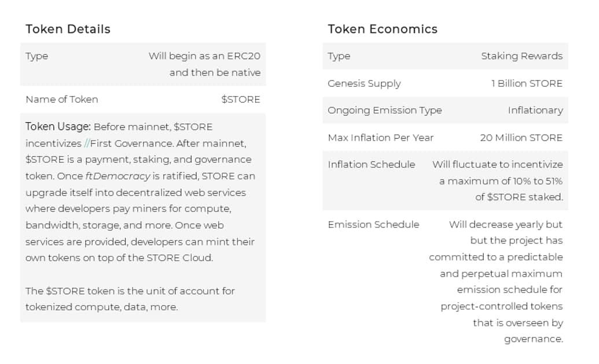599x364 pixels.
Task: Click the Max Inflation Per Year label
Action: [380, 138]
